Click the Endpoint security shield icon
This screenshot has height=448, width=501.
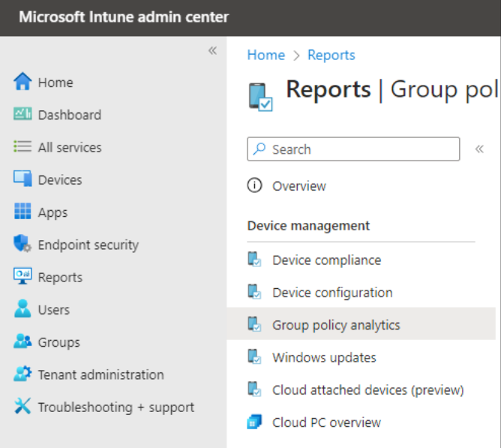tap(22, 244)
